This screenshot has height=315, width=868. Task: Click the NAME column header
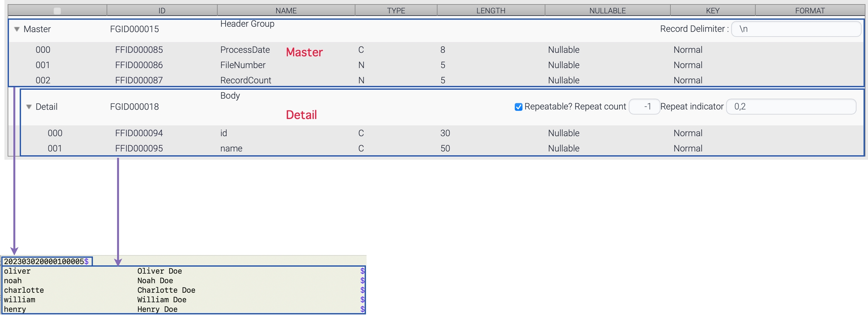(x=286, y=11)
